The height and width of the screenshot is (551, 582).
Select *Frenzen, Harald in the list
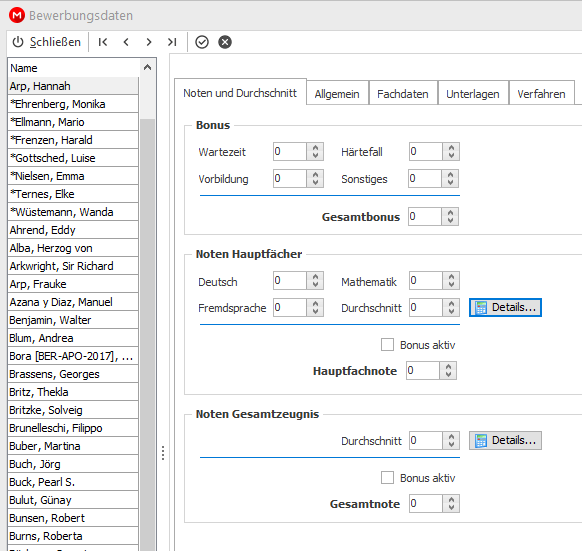point(73,140)
